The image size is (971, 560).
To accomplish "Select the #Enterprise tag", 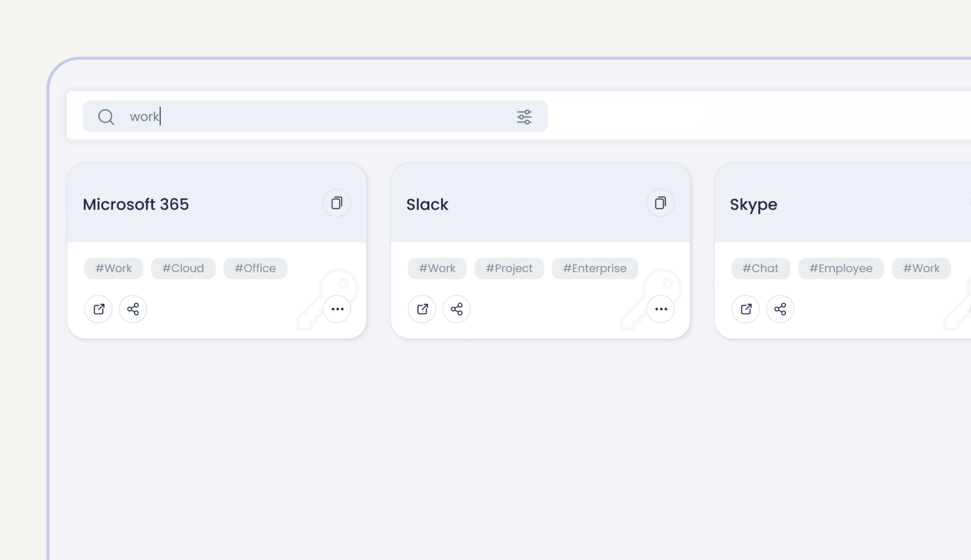I will [x=595, y=268].
